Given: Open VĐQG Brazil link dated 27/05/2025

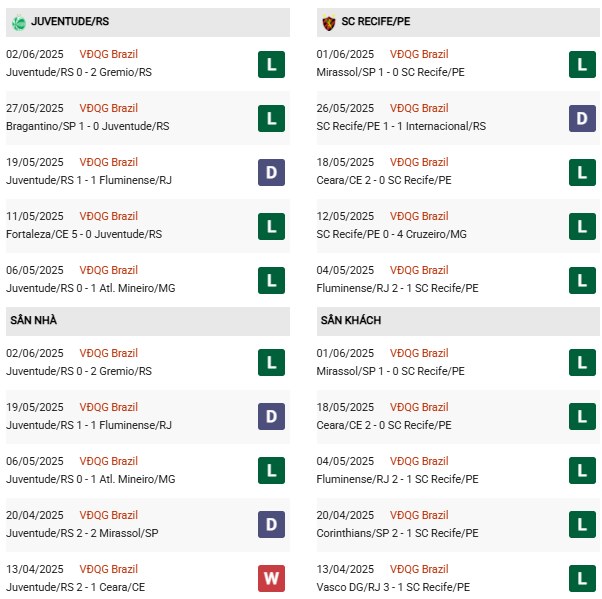Looking at the screenshot, I should click(110, 108).
